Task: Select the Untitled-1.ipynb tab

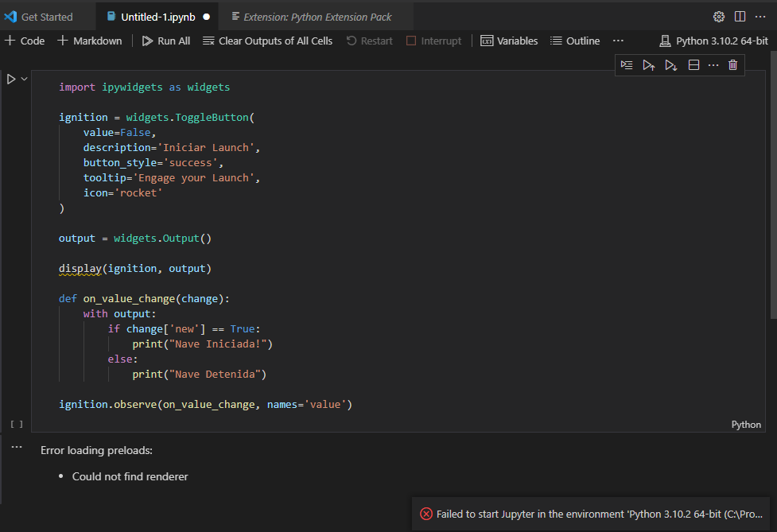Action: (x=158, y=17)
